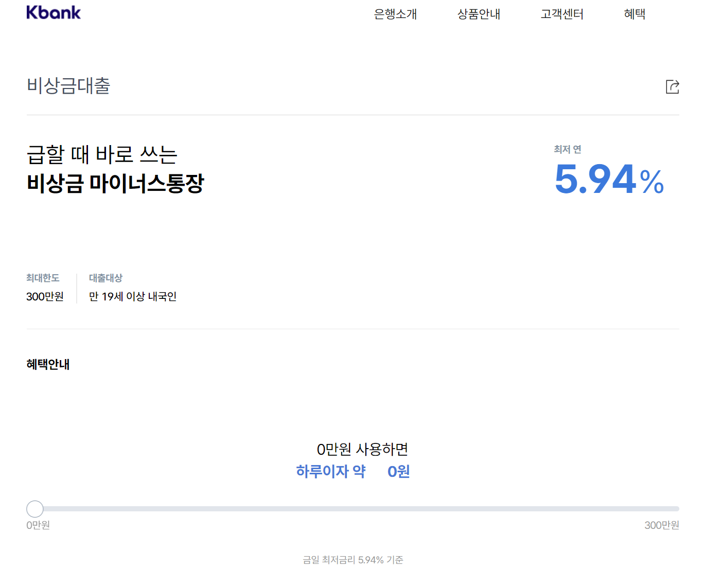Click the 300만원 limit value under 최대한도
Viewport: 720px width, 588px height.
[x=45, y=296]
